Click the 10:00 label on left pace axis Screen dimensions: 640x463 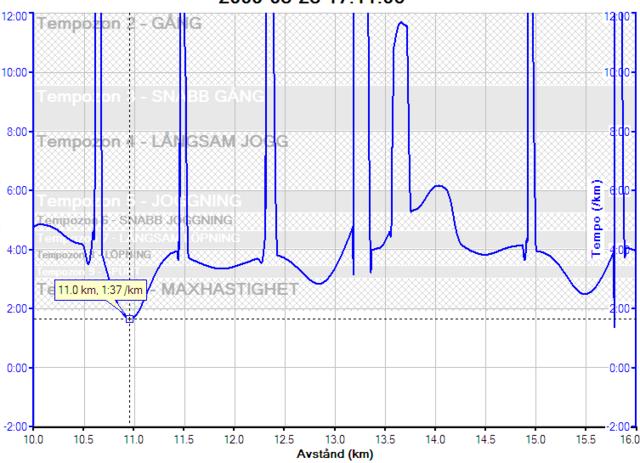click(x=15, y=73)
